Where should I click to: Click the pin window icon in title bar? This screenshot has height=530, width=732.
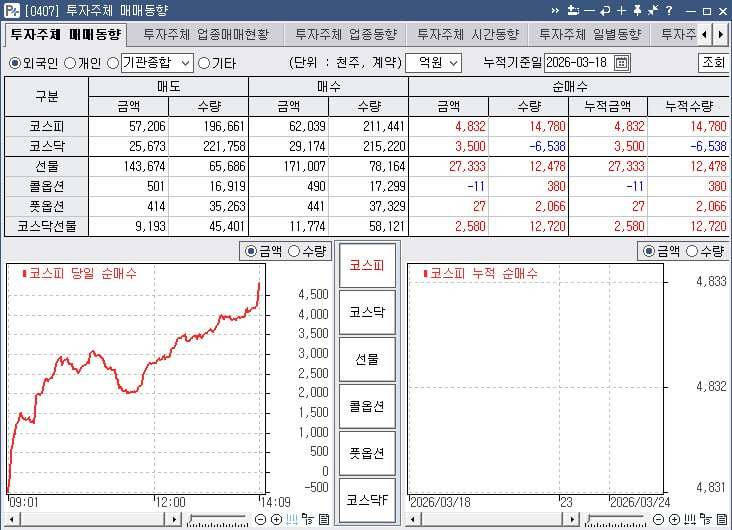[637, 10]
